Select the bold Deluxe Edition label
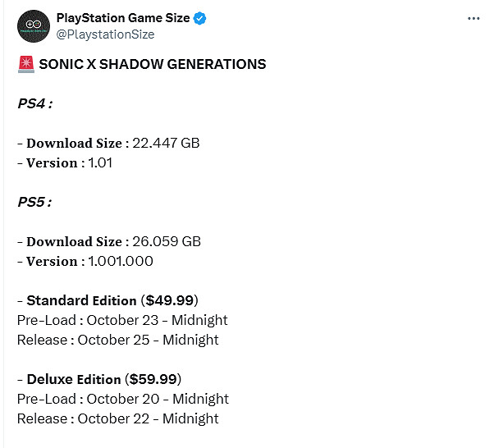This screenshot has height=448, width=494. (74, 379)
